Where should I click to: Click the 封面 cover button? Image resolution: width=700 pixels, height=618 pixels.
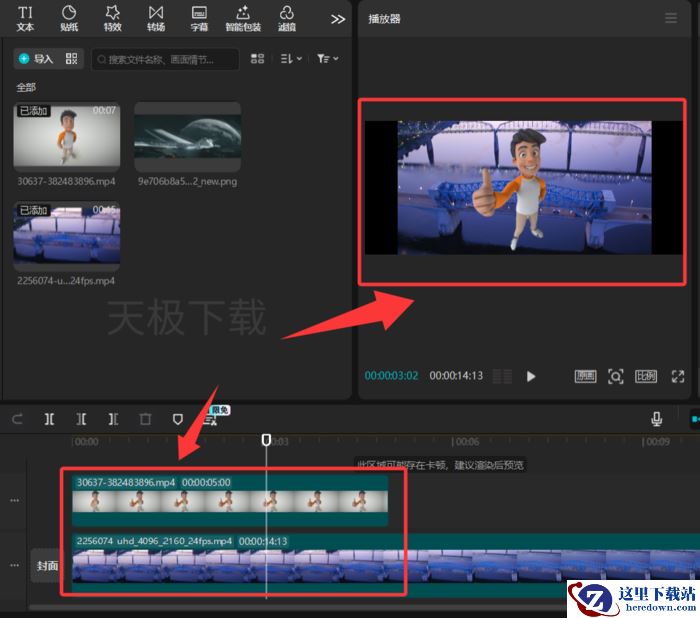tap(47, 566)
